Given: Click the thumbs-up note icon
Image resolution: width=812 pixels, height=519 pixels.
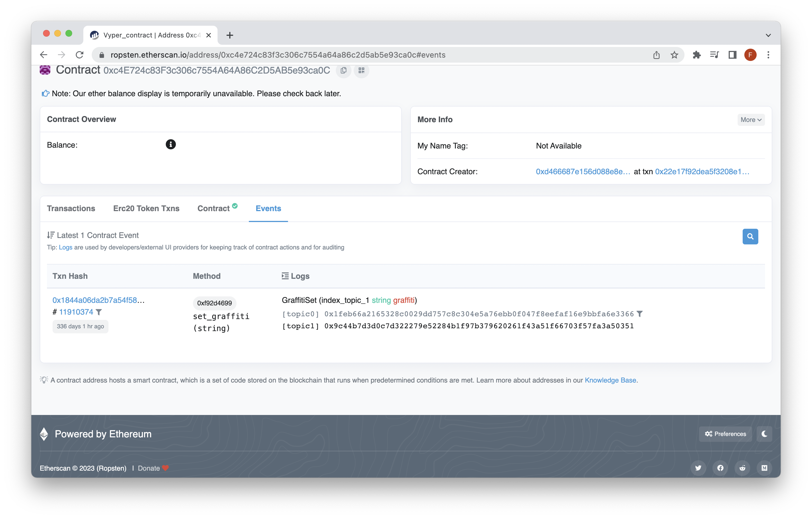Looking at the screenshot, I should point(45,93).
